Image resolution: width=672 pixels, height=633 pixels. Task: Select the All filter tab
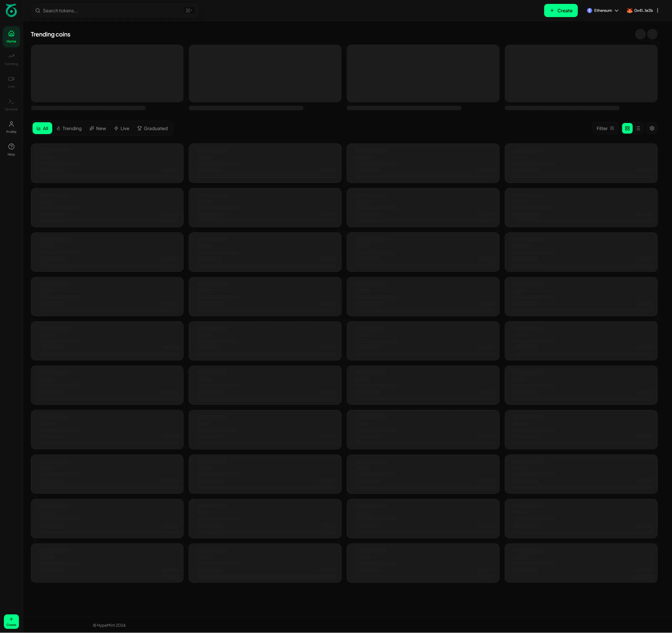[x=42, y=128]
